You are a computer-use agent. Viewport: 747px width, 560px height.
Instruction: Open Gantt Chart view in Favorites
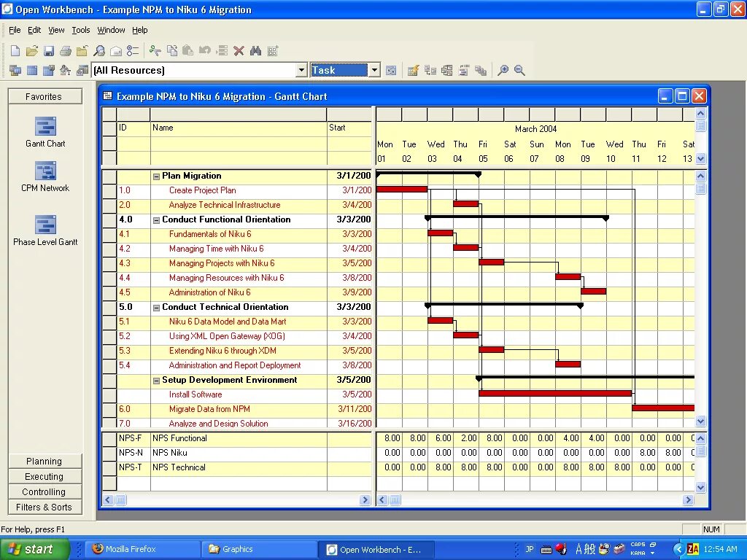click(x=45, y=132)
